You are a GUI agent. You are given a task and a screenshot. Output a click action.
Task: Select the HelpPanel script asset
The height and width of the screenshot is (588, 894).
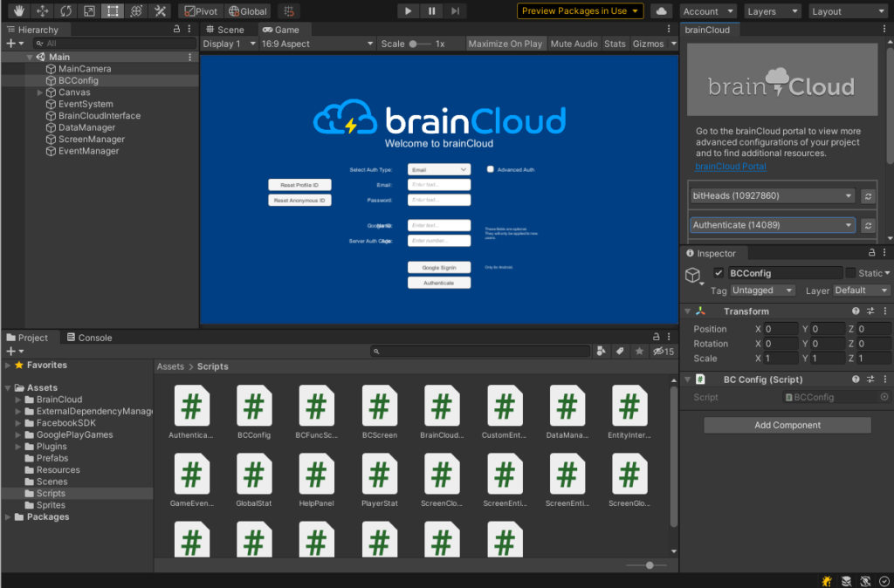(316, 480)
